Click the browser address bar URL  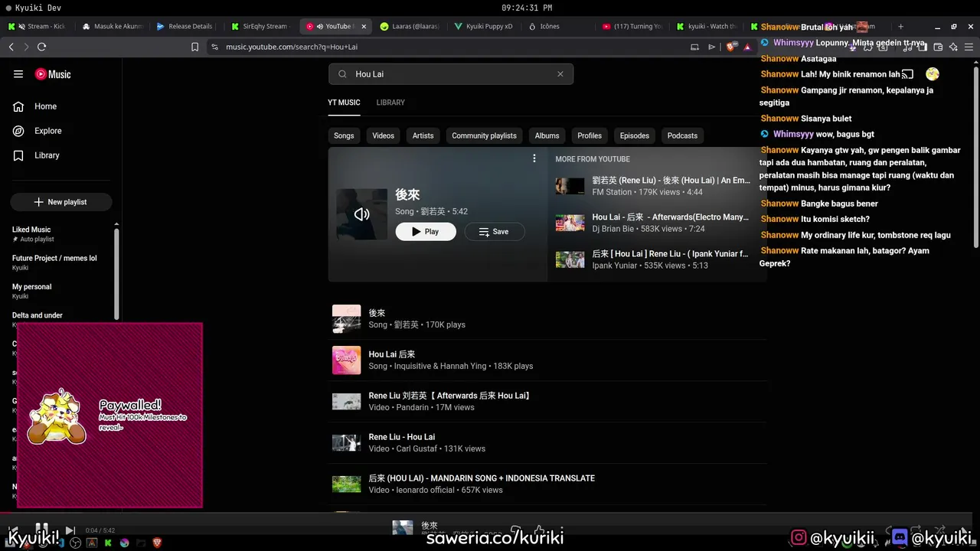tap(292, 47)
